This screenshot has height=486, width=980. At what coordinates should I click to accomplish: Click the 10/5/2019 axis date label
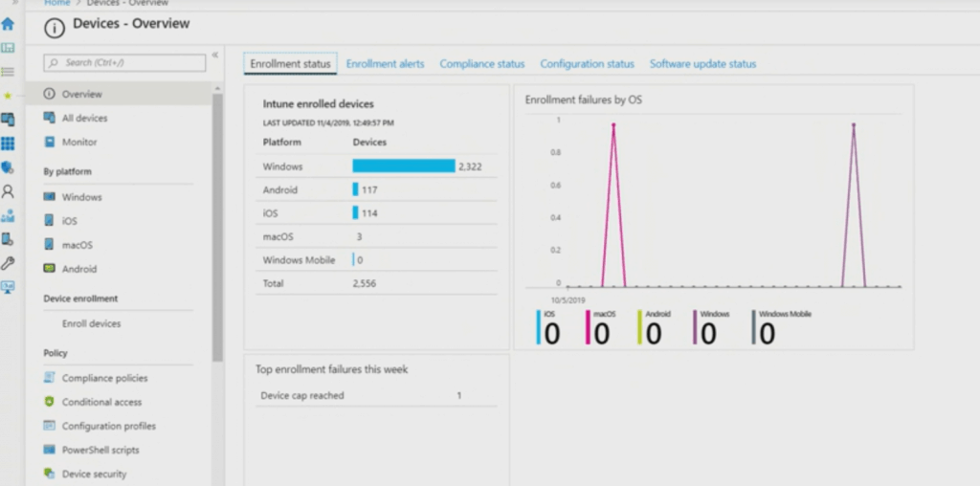[568, 299]
